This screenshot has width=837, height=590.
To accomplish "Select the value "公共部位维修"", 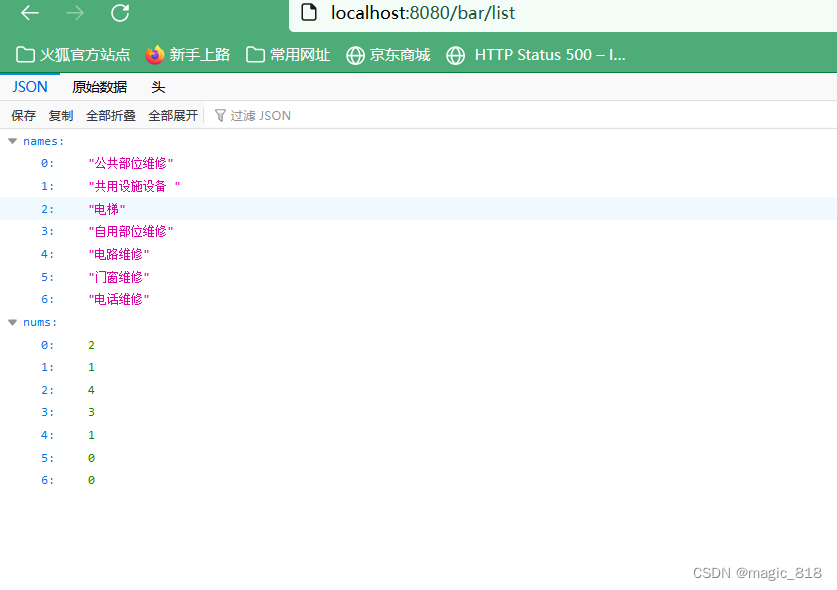I will click(x=131, y=163).
